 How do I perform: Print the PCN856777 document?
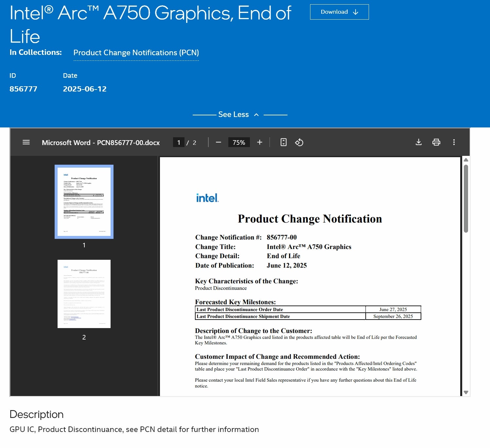[x=436, y=142]
